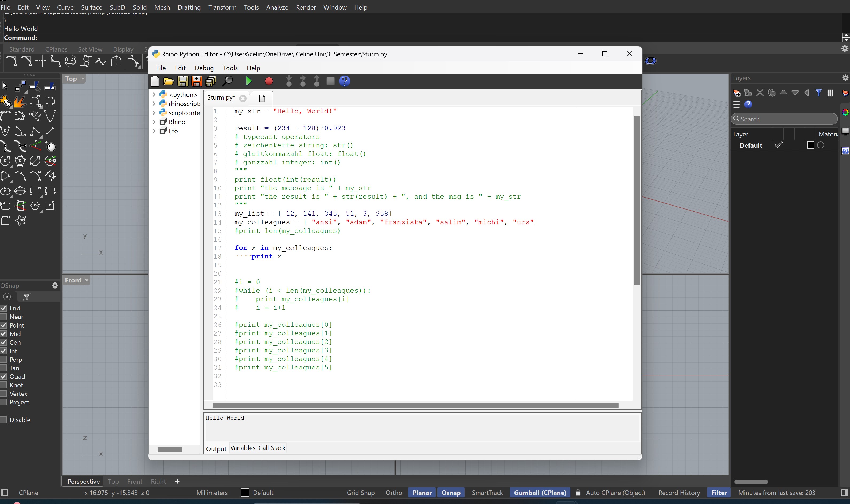Disable the End object snap
The image size is (850, 504).
(x=4, y=308)
